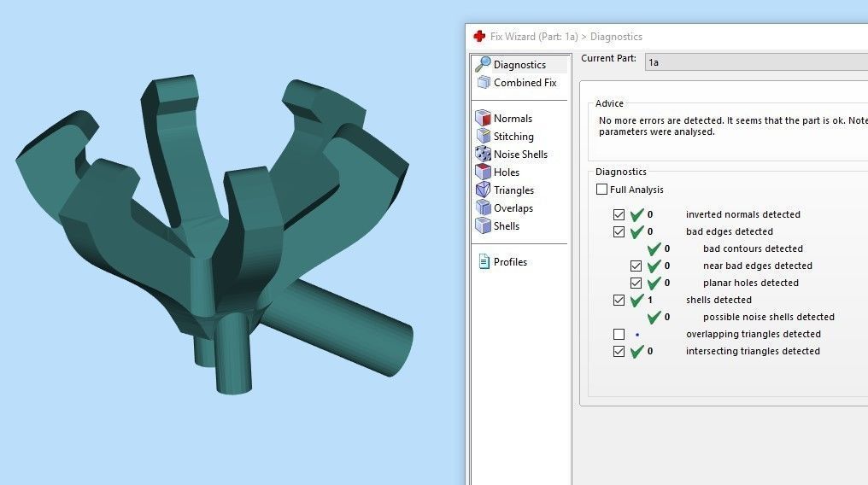Select the Triangles fix icon
The width and height of the screenshot is (868, 485).
(x=483, y=190)
